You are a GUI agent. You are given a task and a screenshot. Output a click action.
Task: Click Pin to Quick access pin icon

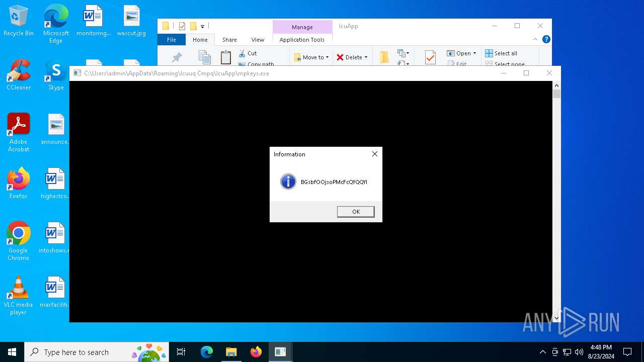click(177, 58)
